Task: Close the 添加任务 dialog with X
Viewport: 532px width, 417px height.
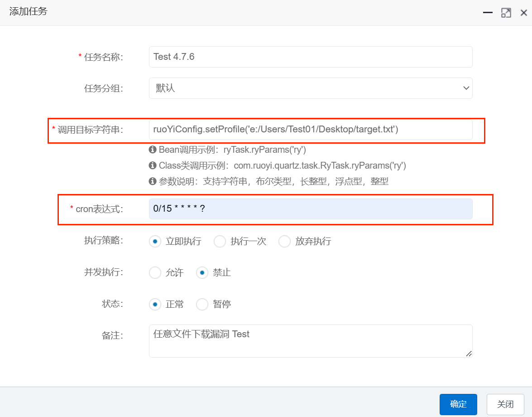Action: pyautogui.click(x=524, y=13)
